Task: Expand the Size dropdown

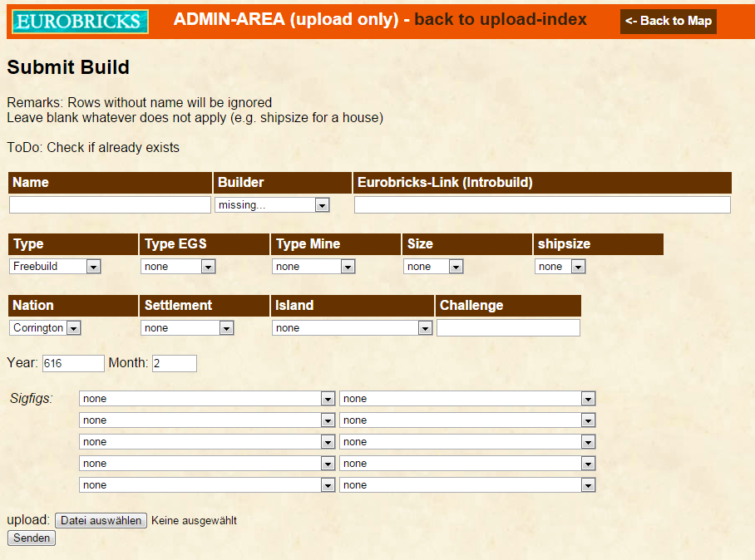Action: (433, 267)
